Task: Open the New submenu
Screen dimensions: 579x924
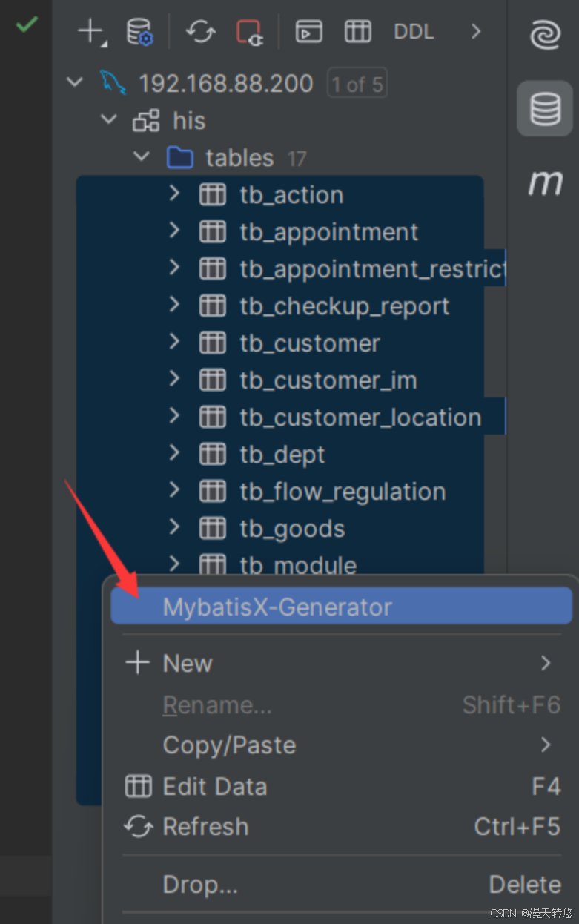Action: coord(341,663)
